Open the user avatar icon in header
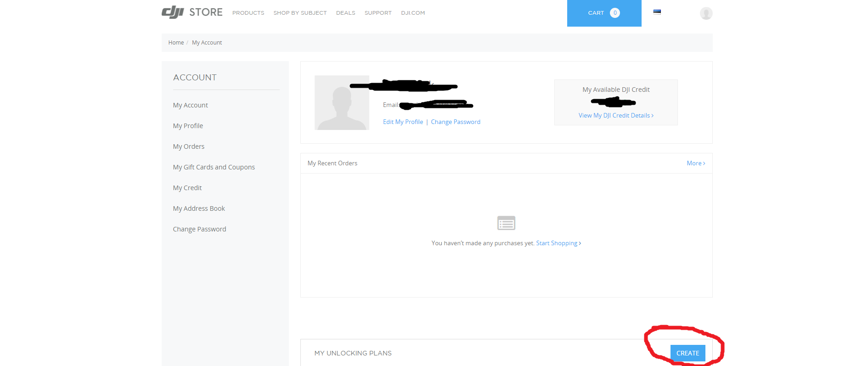Viewport: 868px width, 366px height. (706, 13)
